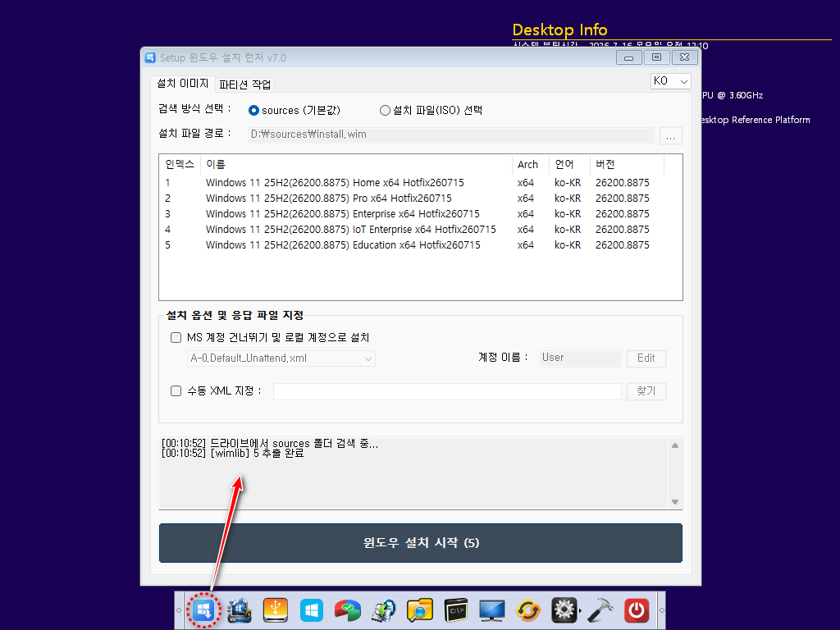Click the dock's right edge diamond handle
Image resolution: width=840 pixels, height=630 pixels.
[662, 610]
